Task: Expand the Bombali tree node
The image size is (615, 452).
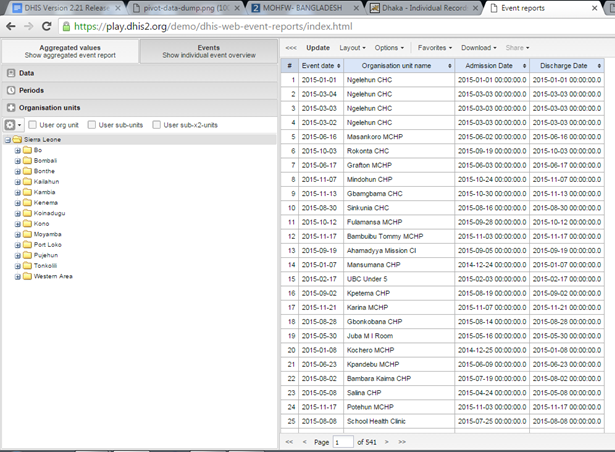Action: (18, 159)
